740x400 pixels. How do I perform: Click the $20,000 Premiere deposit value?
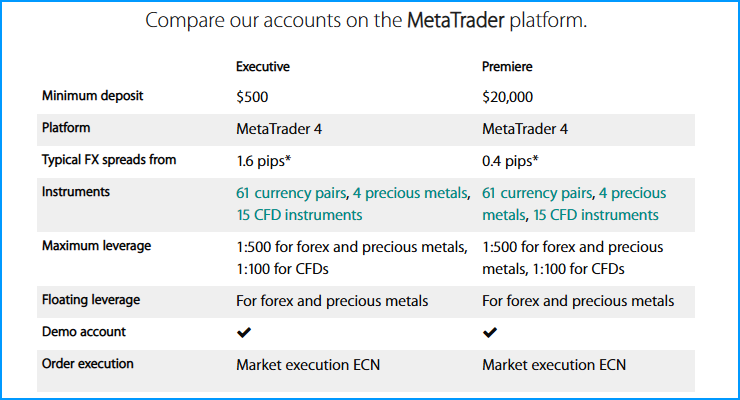[507, 97]
